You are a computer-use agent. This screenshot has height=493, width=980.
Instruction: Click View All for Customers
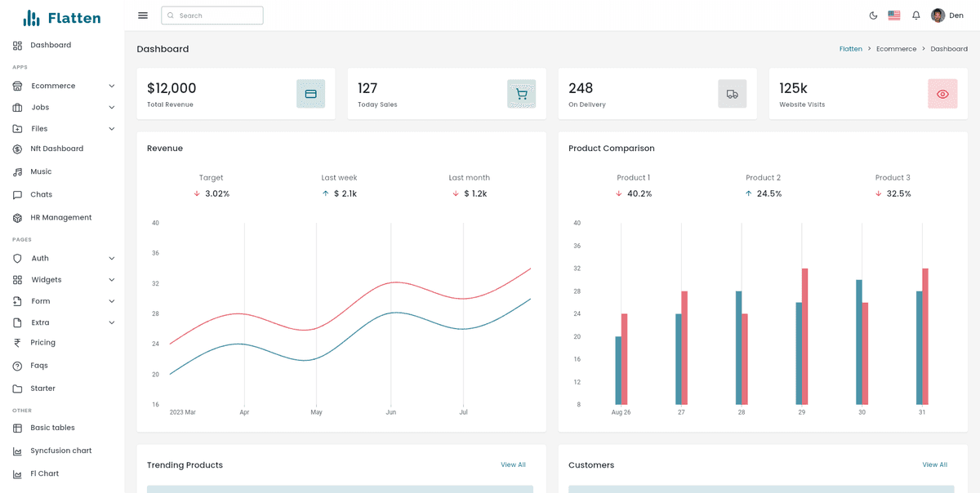[934, 464]
